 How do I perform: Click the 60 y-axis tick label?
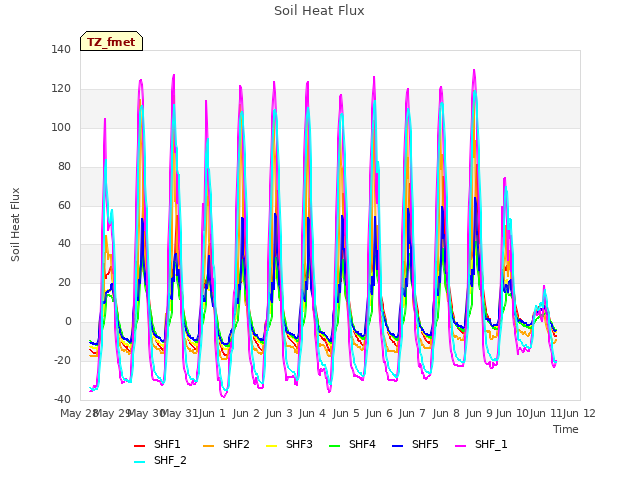point(64,205)
